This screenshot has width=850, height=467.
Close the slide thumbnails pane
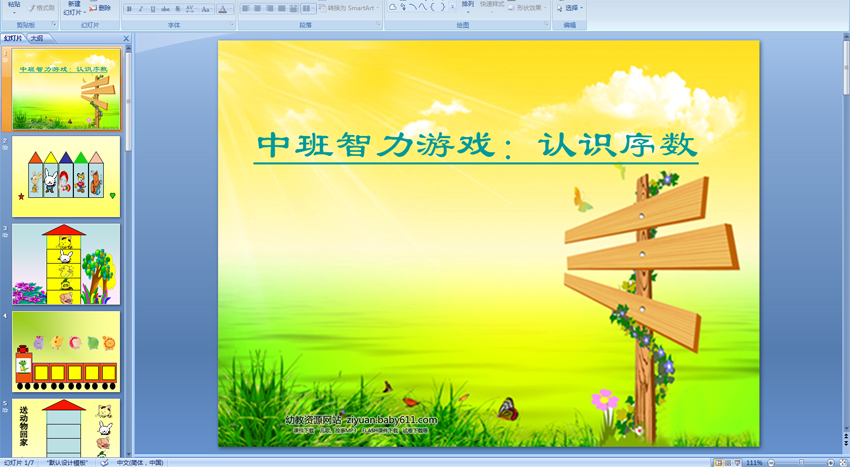[126, 39]
